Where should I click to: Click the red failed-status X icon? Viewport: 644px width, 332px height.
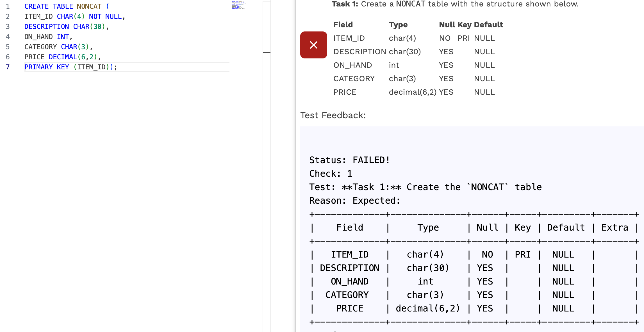coord(313,45)
